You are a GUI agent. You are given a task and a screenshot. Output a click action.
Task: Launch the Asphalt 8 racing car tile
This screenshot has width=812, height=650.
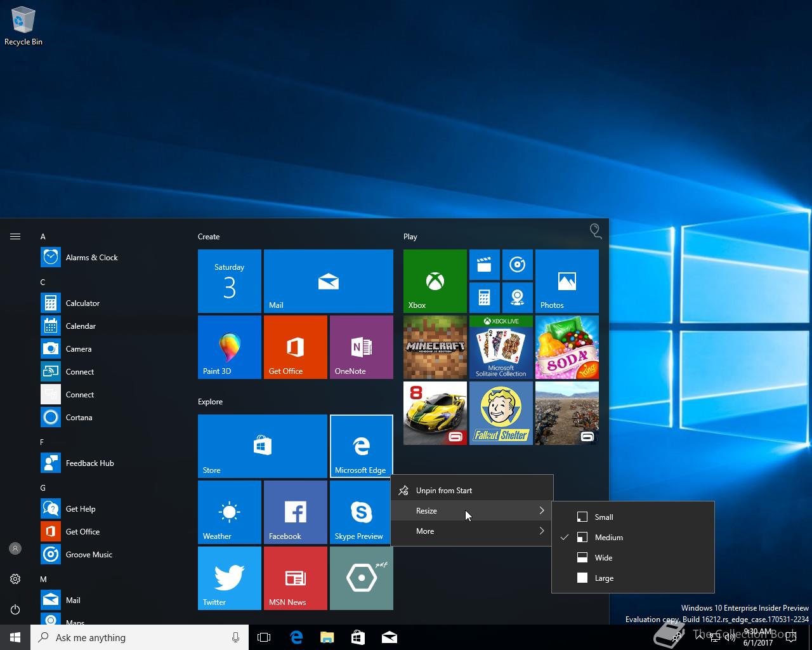pyautogui.click(x=435, y=413)
